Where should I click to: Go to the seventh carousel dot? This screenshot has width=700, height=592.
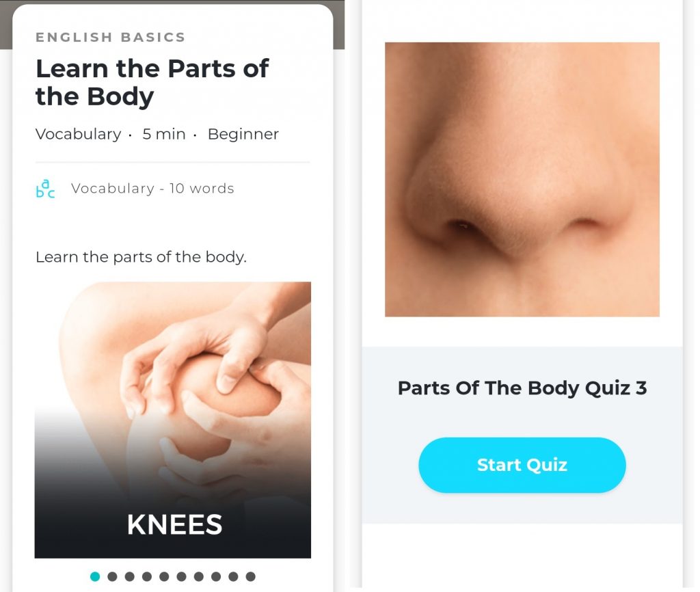(x=199, y=576)
